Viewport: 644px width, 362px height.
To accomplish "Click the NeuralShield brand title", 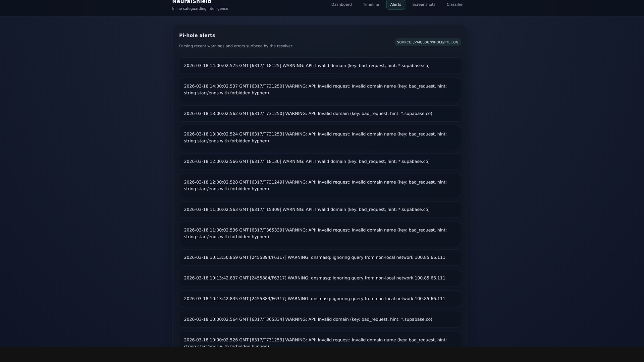I will 192,2.
